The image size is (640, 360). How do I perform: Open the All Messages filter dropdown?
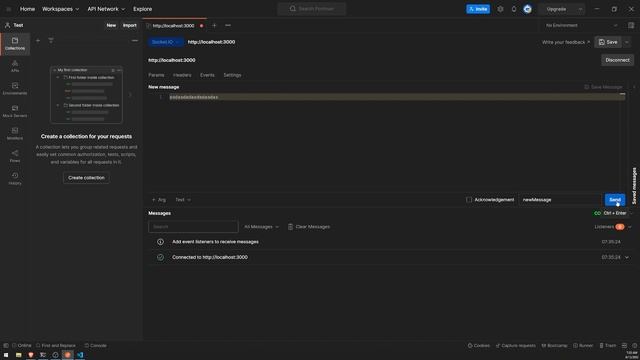[261, 227]
